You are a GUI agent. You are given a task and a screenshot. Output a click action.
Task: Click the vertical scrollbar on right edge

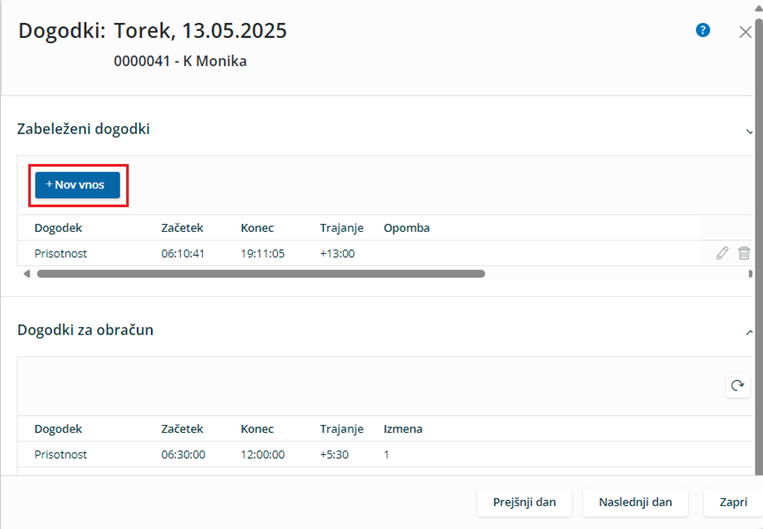759,243
